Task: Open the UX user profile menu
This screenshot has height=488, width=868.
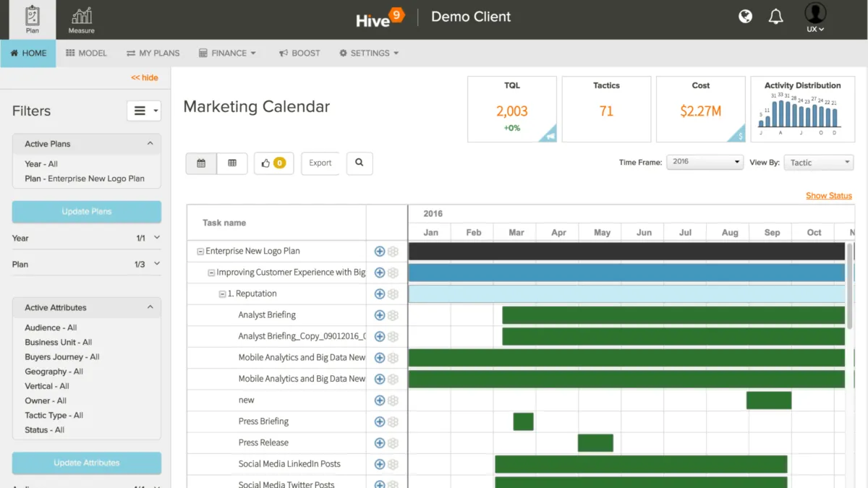Action: point(815,19)
